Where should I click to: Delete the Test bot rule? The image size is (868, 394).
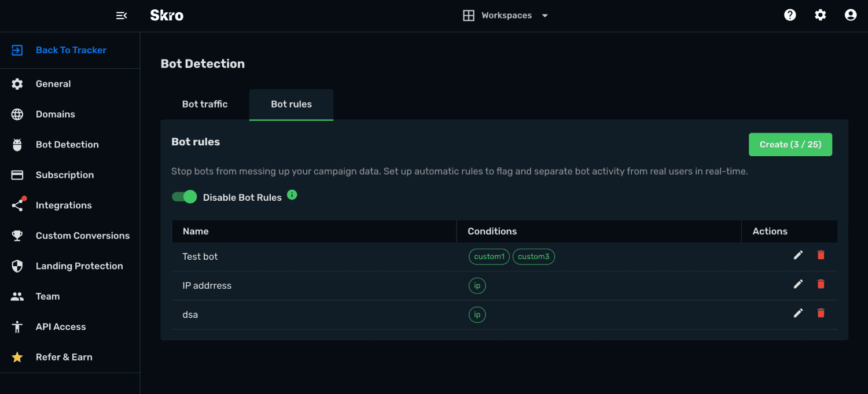[821, 255]
